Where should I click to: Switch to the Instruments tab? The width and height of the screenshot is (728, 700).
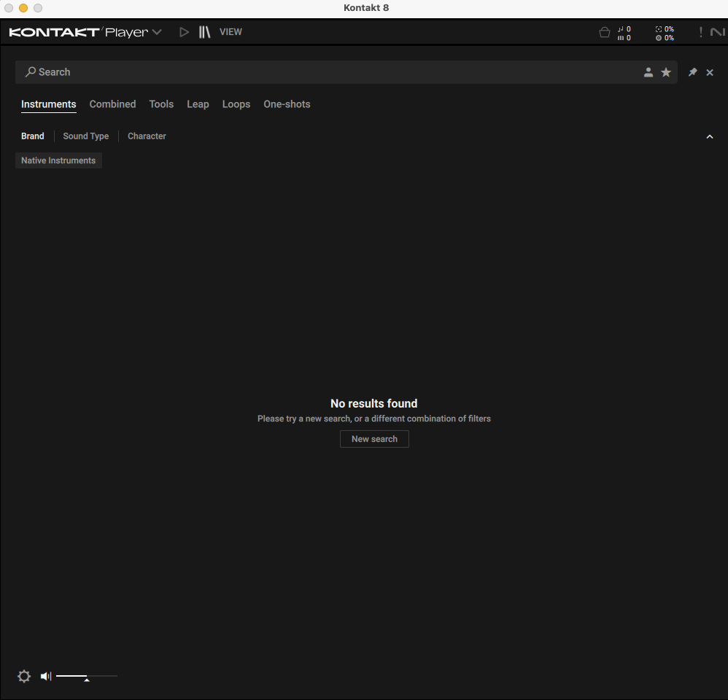(x=49, y=104)
